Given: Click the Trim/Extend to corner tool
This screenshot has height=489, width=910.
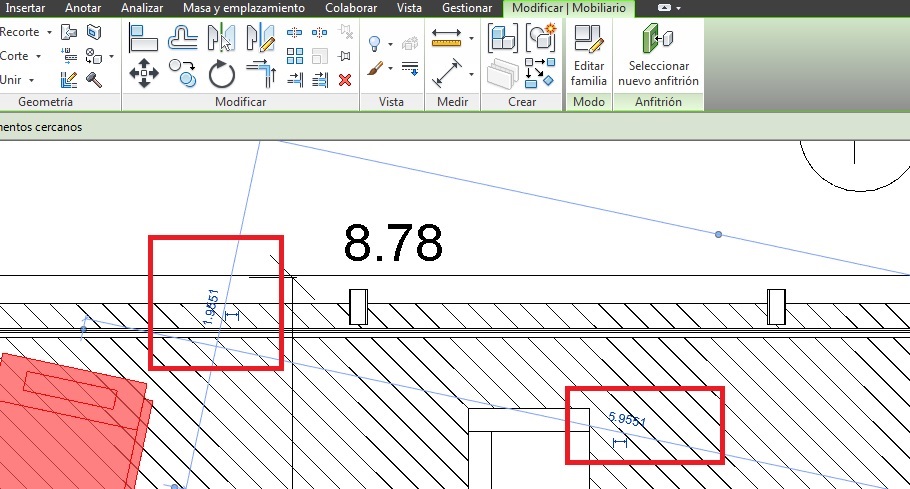Looking at the screenshot, I should pos(260,73).
